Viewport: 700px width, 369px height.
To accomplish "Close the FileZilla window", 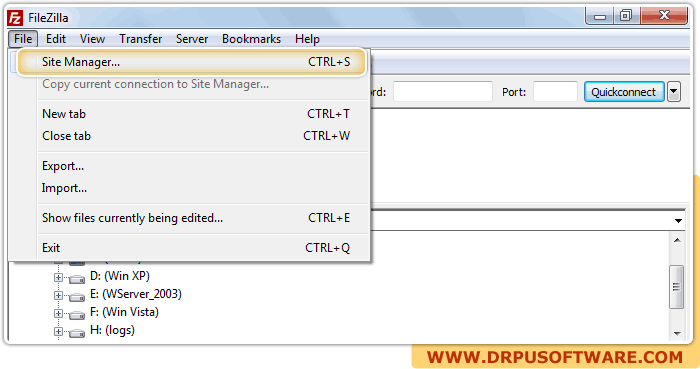I will click(664, 16).
